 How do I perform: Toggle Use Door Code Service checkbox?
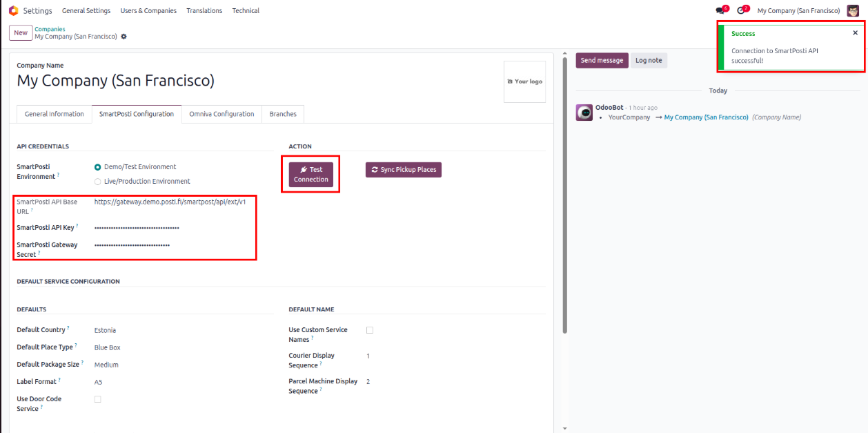(97, 399)
